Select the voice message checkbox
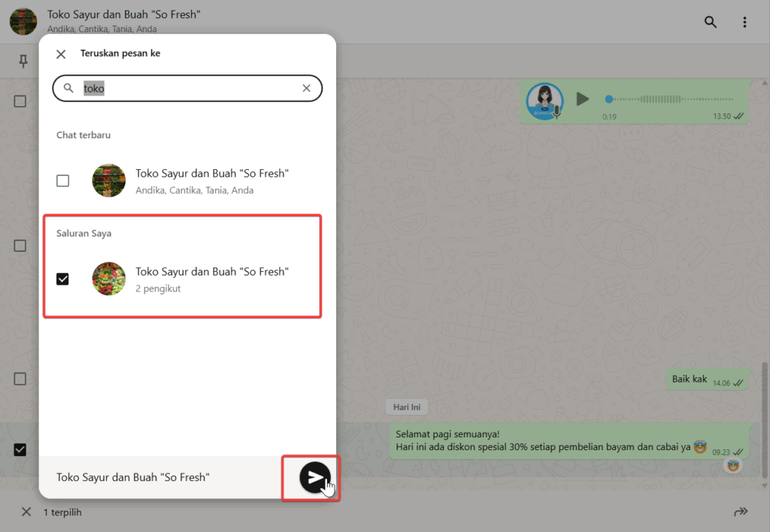Screen dimensions: 770x532 coord(20,101)
